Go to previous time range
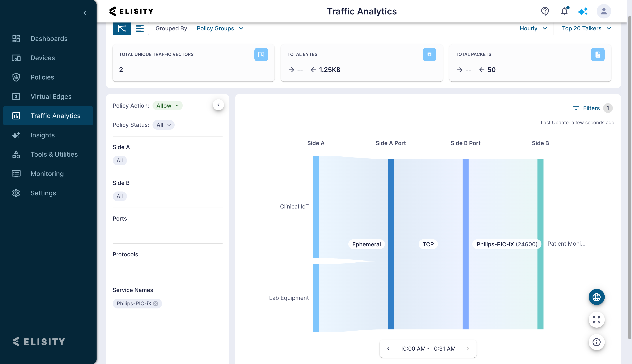Screen dimensions: 632x364 coord(388,349)
